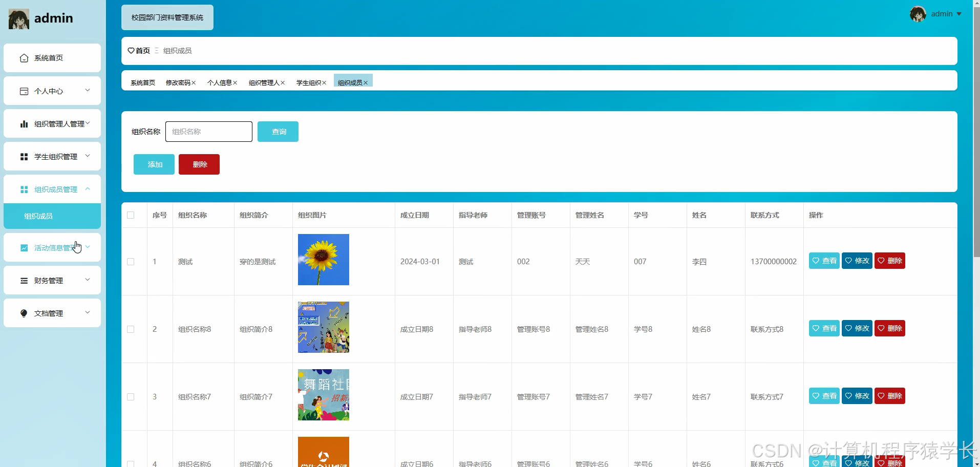Click the list icon beside 财务管理

pyautogui.click(x=24, y=281)
